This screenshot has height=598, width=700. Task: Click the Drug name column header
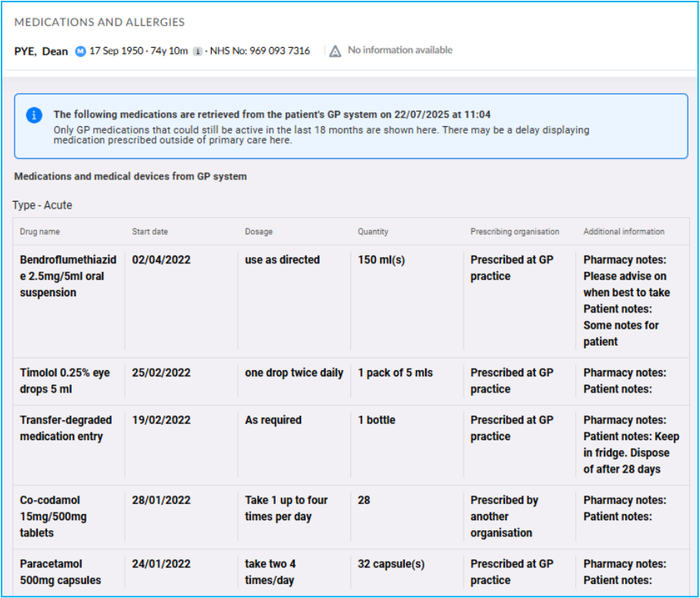(x=40, y=232)
